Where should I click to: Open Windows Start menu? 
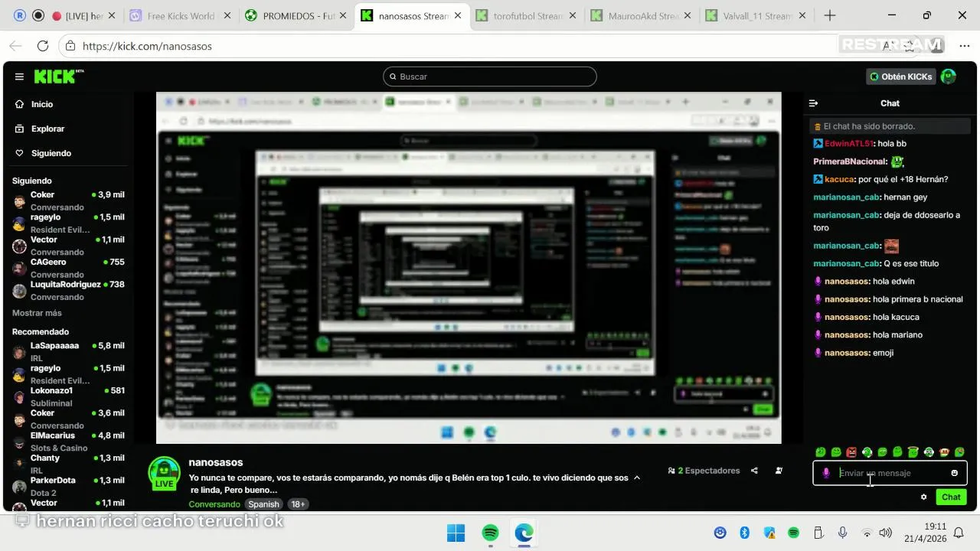coord(456,533)
